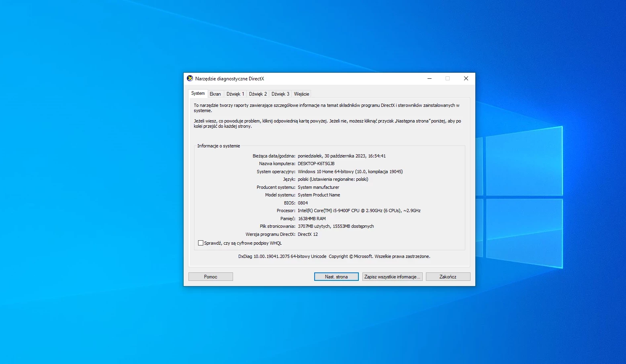Screen dimensions: 626x364
Task: Click the DirectX 12 version value
Action: (x=308, y=234)
